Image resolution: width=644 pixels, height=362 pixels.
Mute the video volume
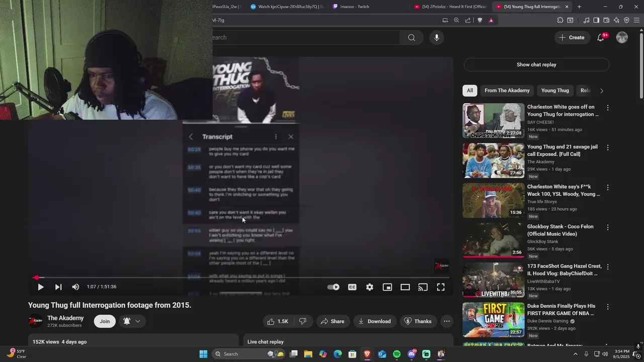(75, 287)
